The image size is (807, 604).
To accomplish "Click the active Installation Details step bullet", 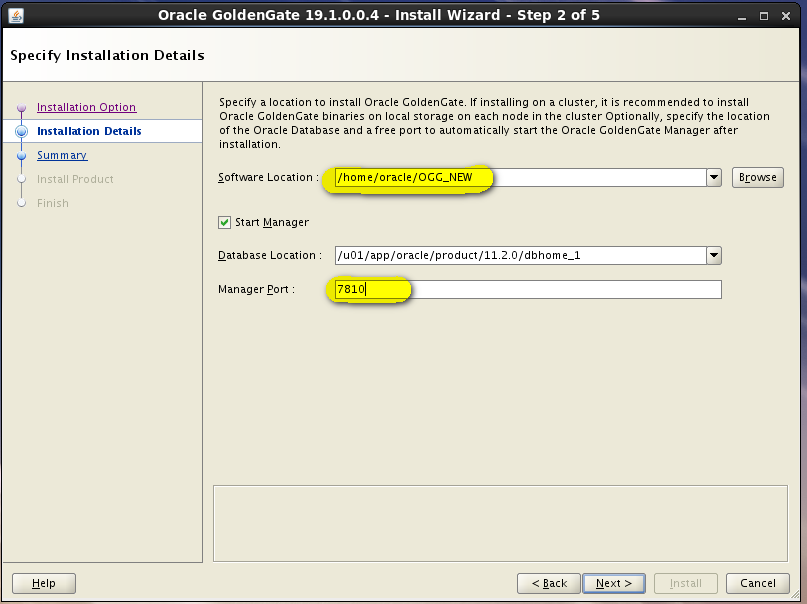I will [21, 131].
